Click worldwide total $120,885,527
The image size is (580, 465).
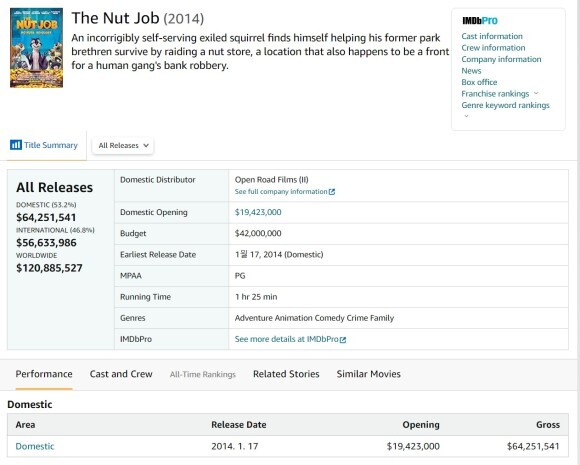pos(49,268)
